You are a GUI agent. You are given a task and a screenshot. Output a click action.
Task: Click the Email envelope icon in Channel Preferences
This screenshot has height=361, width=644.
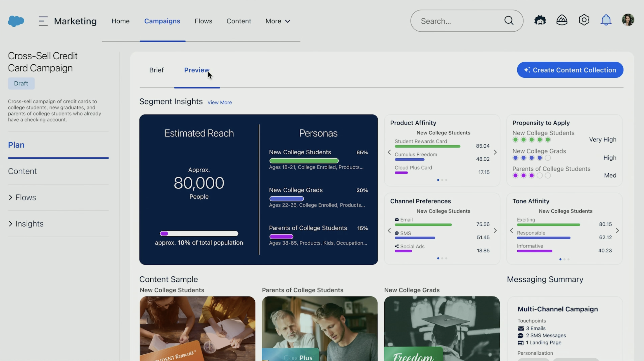click(x=397, y=219)
